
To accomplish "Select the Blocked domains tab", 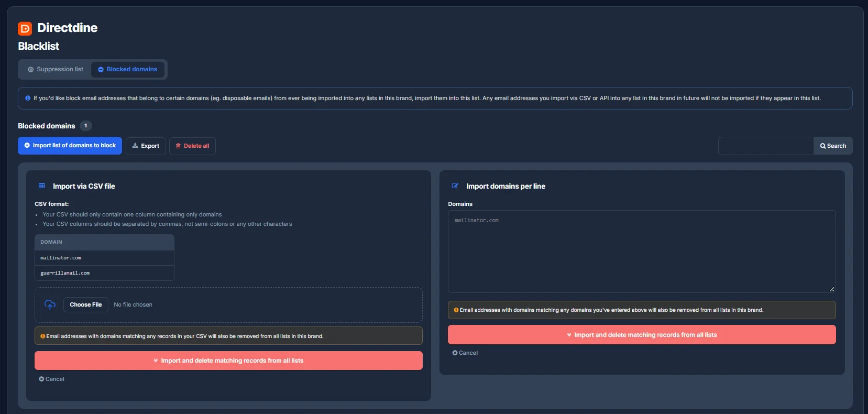I will pos(128,69).
